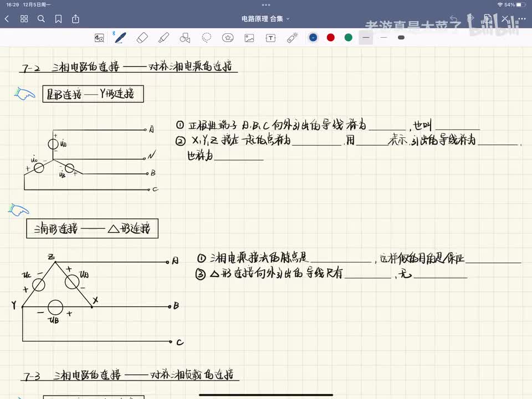Viewport: 532px width, 399px height.
Task: Select the zoom window writing tool
Action: tap(99, 38)
